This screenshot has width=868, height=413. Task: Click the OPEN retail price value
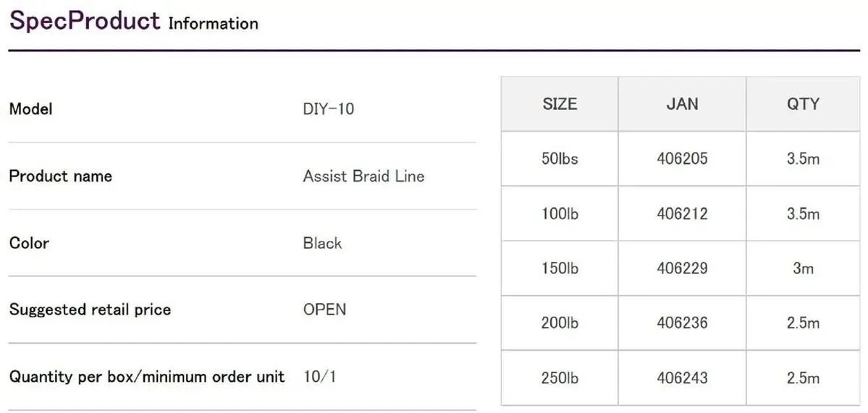[x=324, y=310]
